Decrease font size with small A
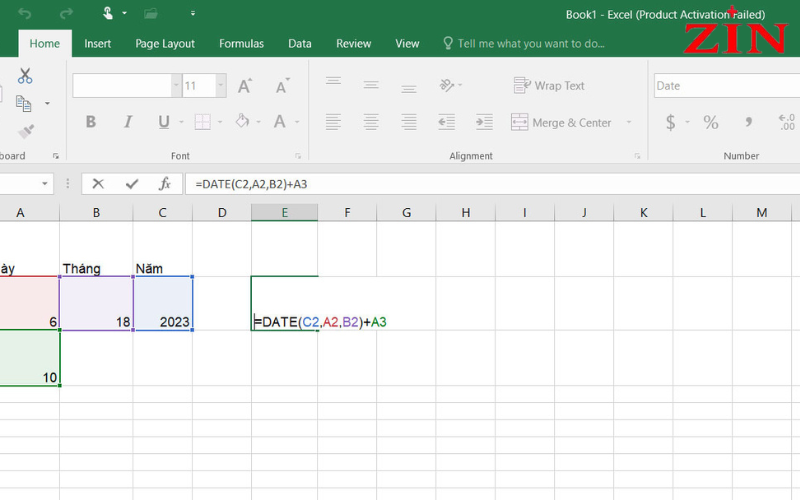The height and width of the screenshot is (500, 800). pos(282,86)
